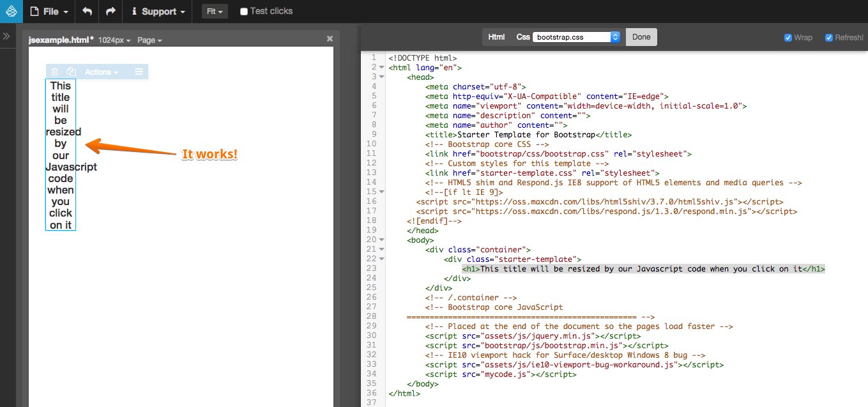868x407 pixels.
Task: Click the DOCTYPE html line in code
Action: coord(422,58)
